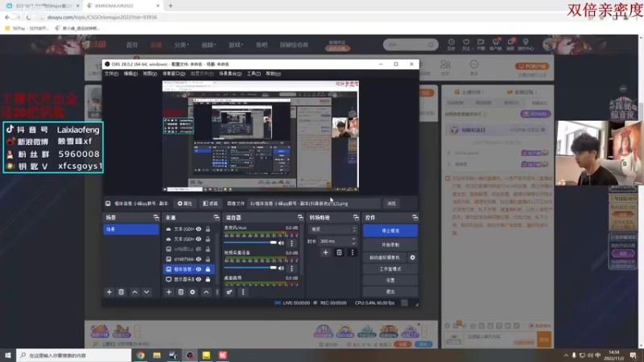This screenshot has width=644, height=362.
Task: Undock the Controls panel
Action: pos(415,217)
